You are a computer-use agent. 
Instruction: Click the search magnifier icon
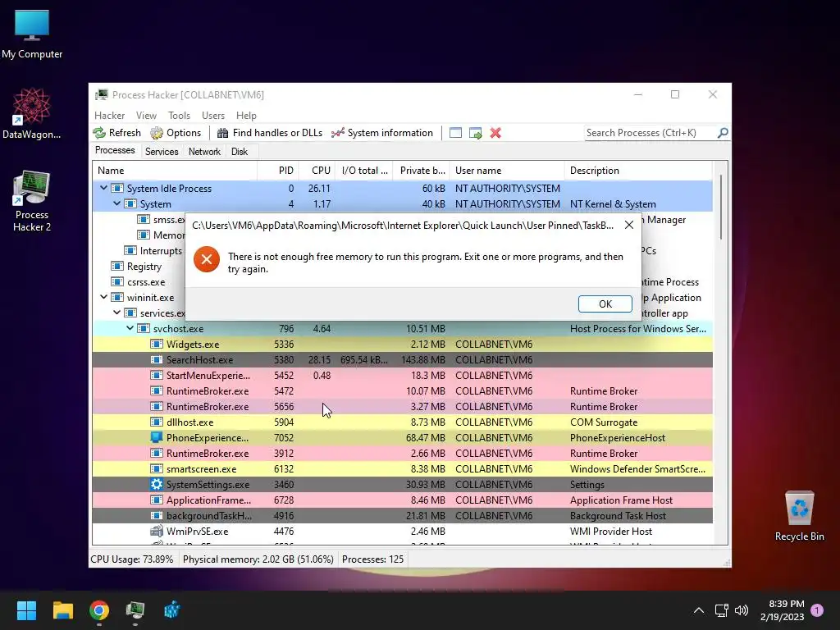723,132
